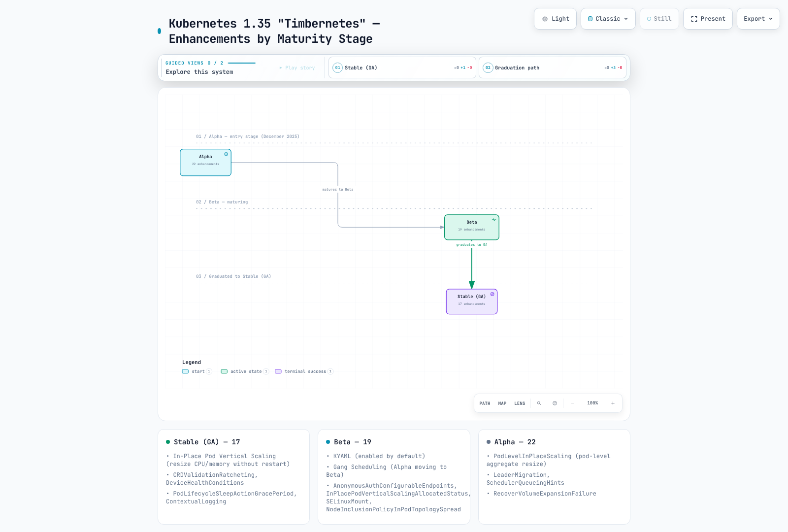Select the Alpha node in diagram
Image resolution: width=788 pixels, height=532 pixels.
coord(205,163)
